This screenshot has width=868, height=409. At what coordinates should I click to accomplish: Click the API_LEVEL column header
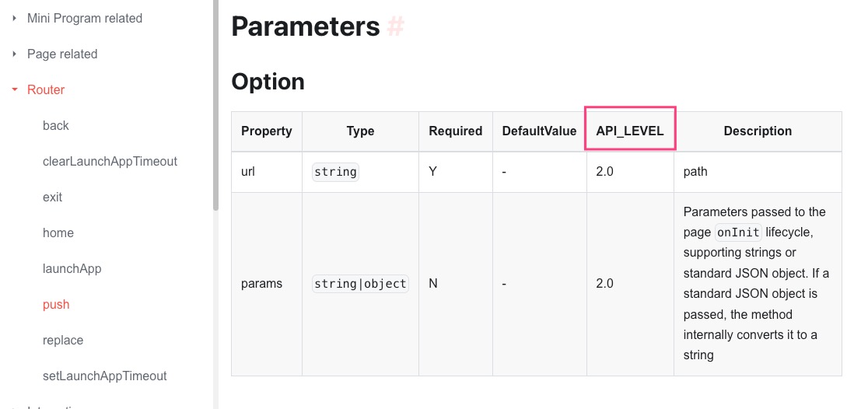click(x=630, y=131)
